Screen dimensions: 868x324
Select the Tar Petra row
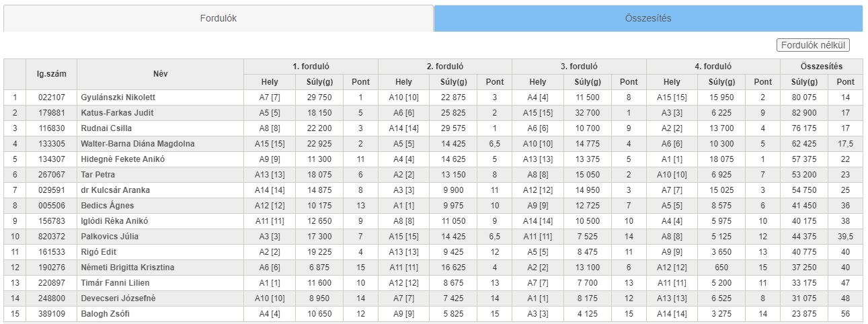[x=433, y=175]
